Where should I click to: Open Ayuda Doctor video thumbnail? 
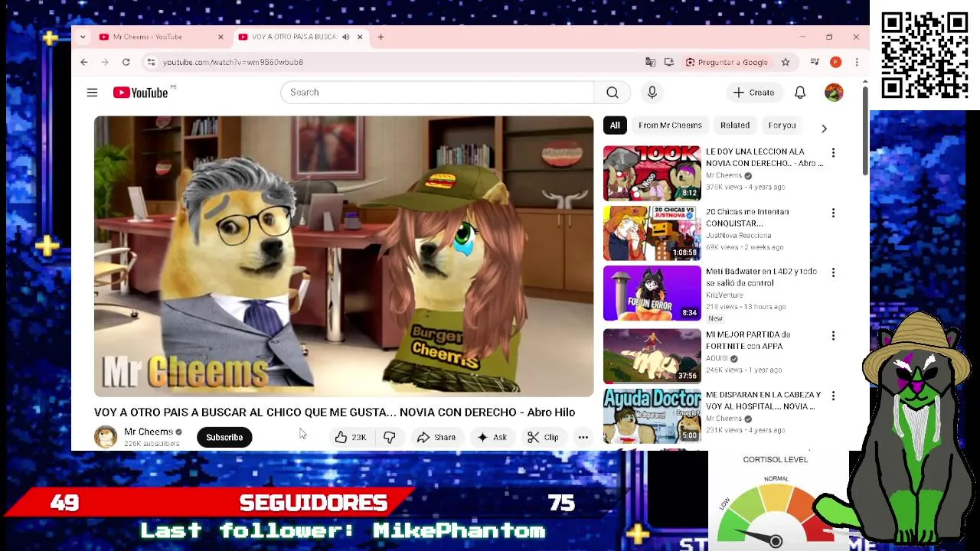[x=652, y=416]
